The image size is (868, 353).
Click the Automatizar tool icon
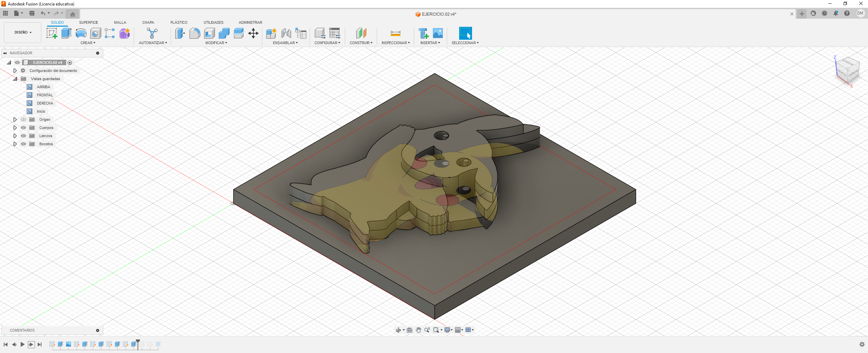tap(152, 33)
